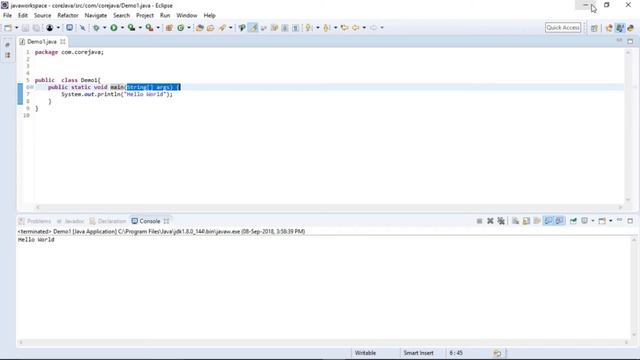The height and width of the screenshot is (360, 640).
Task: Toggle Mark Occurrences highlighter button
Action: [253, 28]
